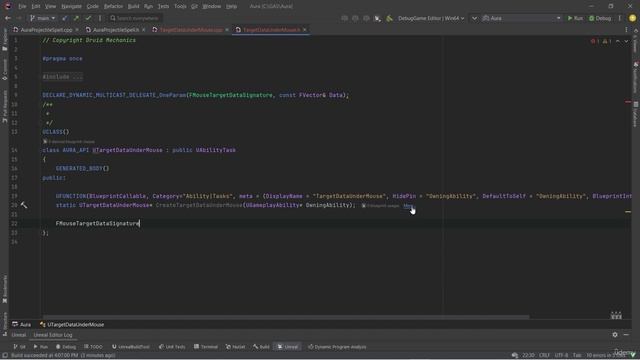Screen dimensions: 640x360
Task: Click Build succeeded status message
Action: pos(63,356)
